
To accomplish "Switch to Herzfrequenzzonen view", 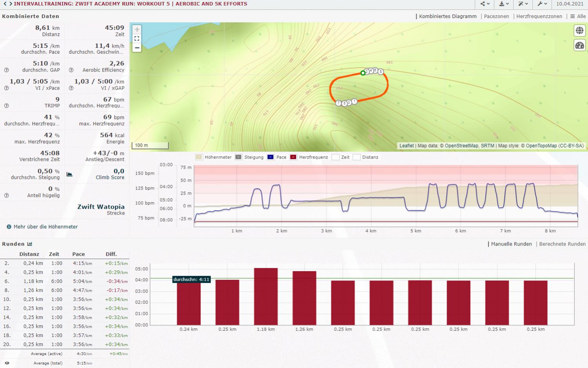I will pos(539,16).
